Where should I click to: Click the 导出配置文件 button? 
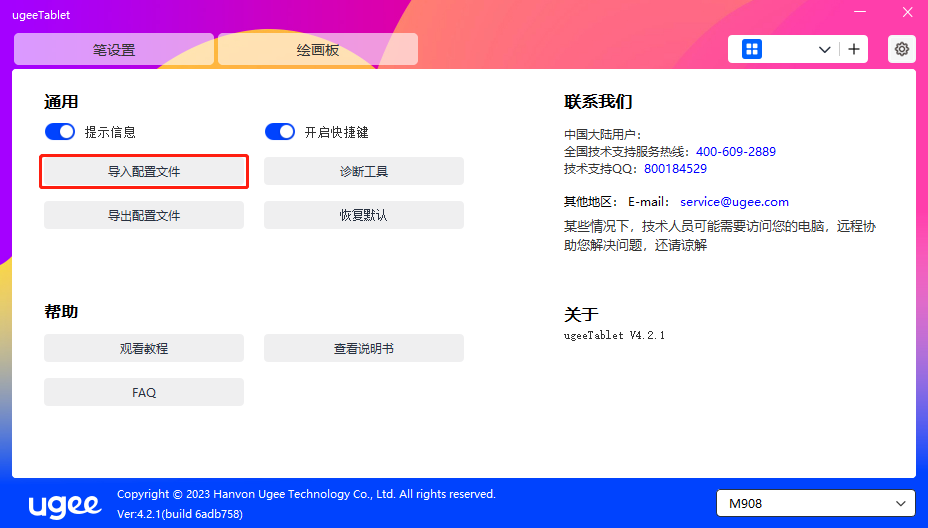[x=144, y=215]
